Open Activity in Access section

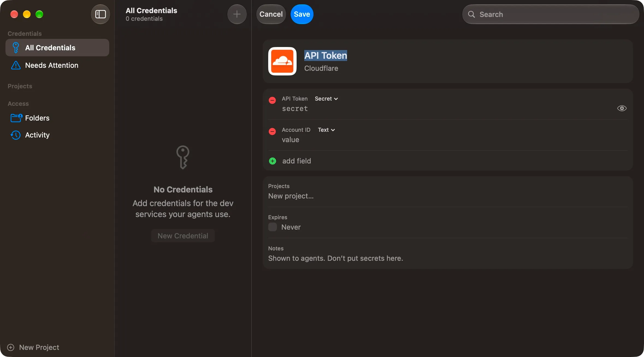point(57,135)
